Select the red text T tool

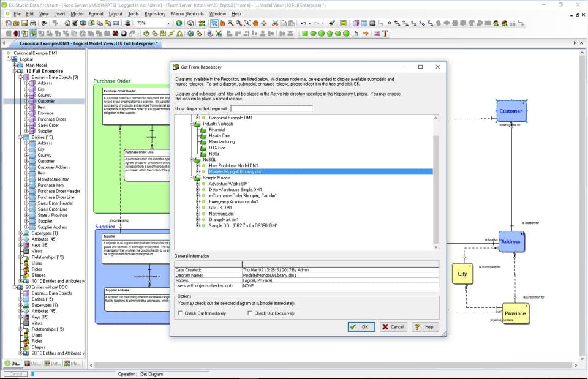(385, 33)
